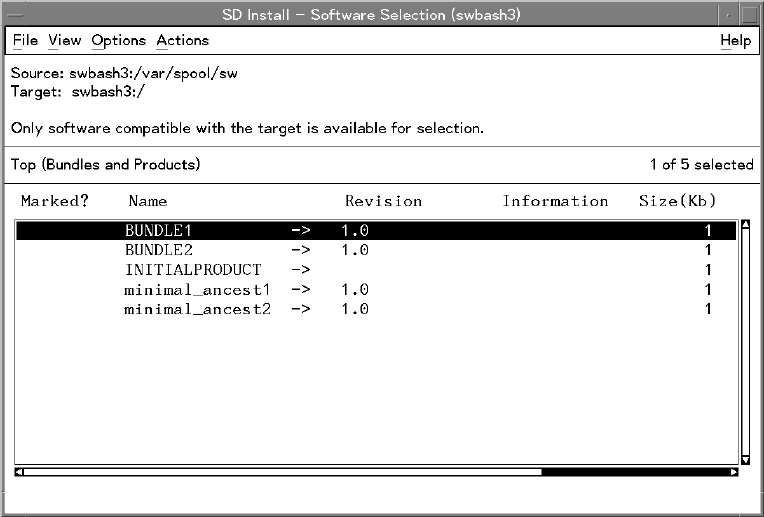
Task: Open the Help menu
Action: point(735,40)
